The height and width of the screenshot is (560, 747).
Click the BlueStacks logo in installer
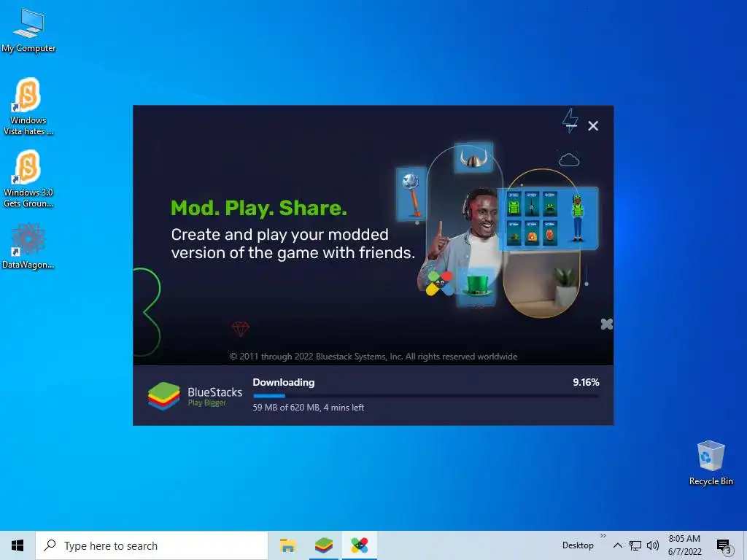pyautogui.click(x=195, y=396)
